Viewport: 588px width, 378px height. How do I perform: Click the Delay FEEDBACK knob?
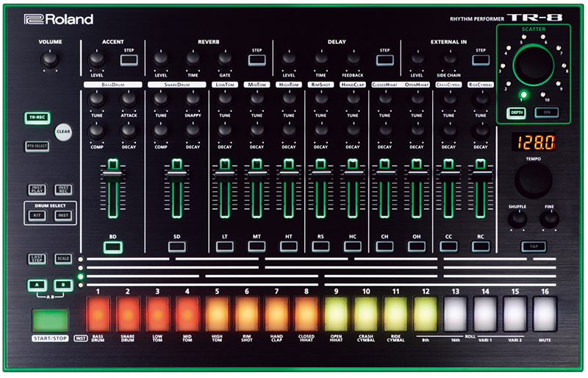pyautogui.click(x=353, y=60)
